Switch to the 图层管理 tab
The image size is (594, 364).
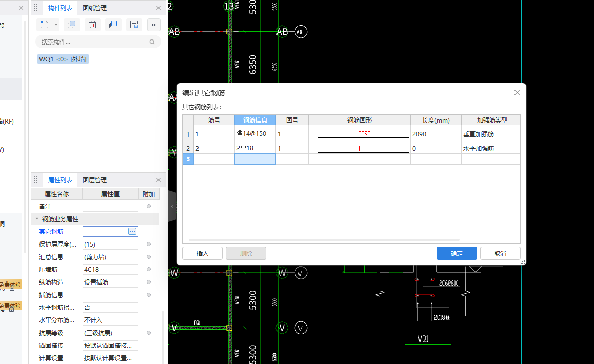95,180
